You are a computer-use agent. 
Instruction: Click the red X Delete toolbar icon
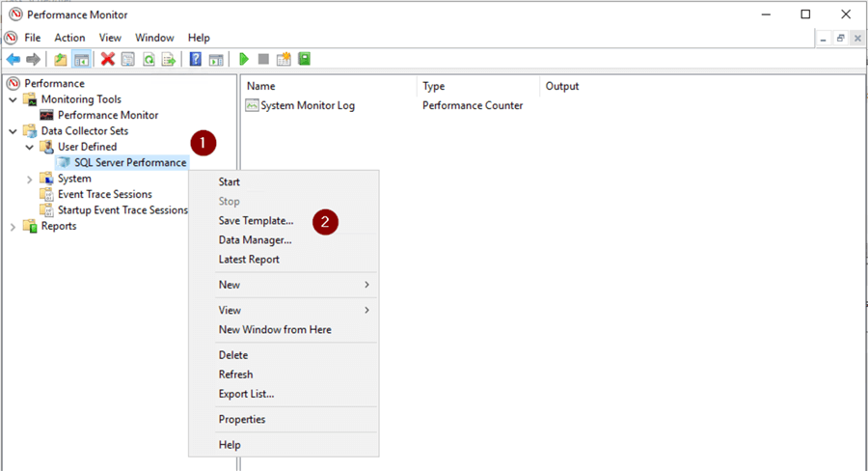pos(108,59)
